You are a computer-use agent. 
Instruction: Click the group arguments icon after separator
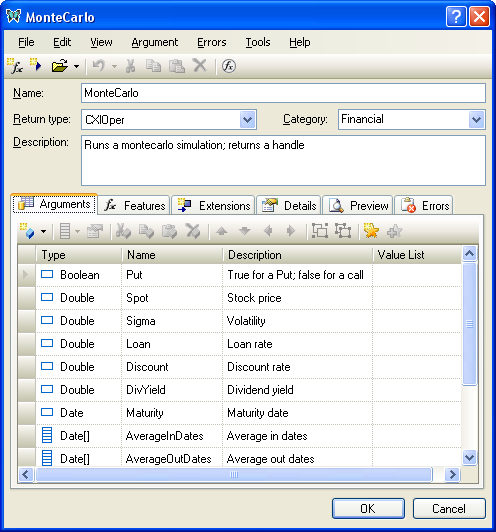[x=320, y=231]
